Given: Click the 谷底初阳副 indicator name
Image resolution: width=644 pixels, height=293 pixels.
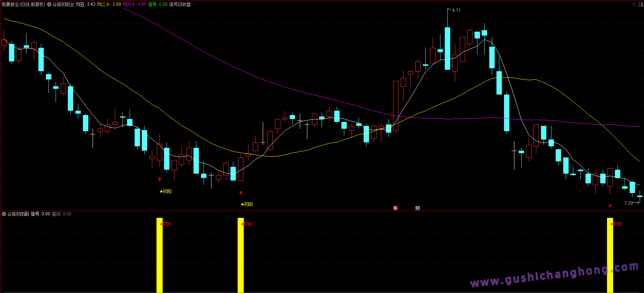Looking at the screenshot, I should (x=18, y=214).
